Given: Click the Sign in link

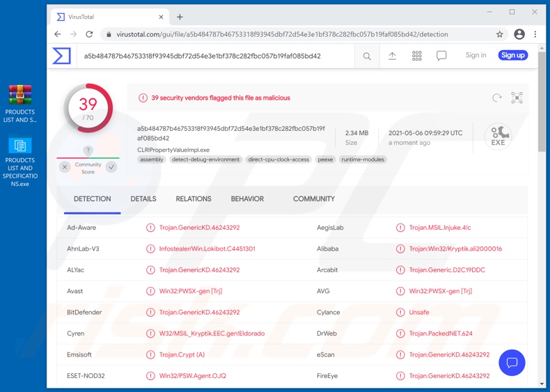Looking at the screenshot, I should pyautogui.click(x=476, y=55).
